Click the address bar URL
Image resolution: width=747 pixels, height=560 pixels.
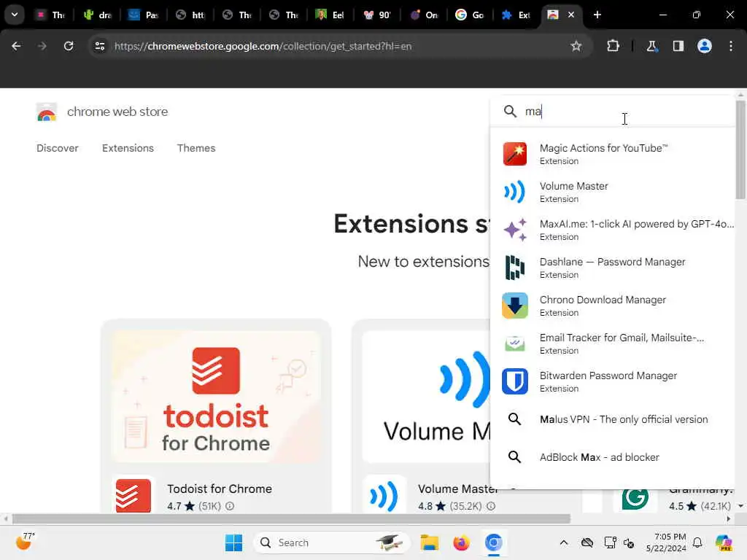point(263,46)
